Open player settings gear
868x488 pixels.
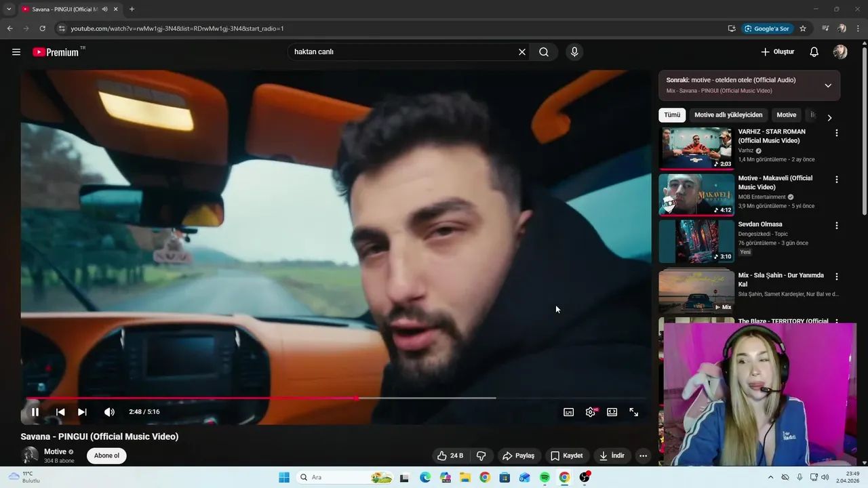pos(591,412)
